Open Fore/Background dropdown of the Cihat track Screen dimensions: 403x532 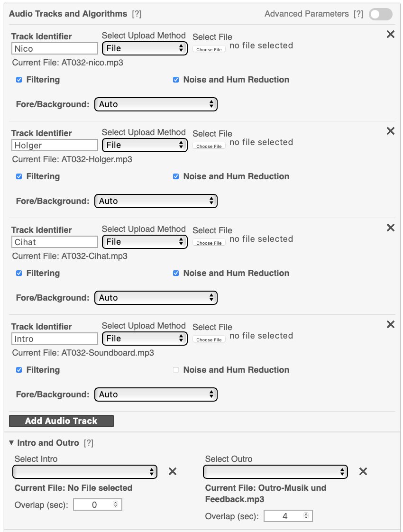[156, 298]
